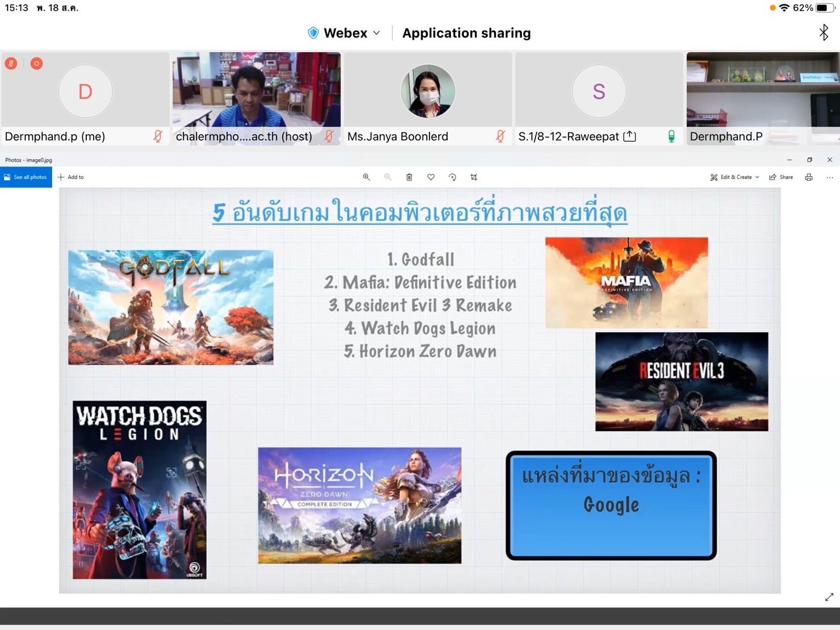Click the zoom in magnifier icon
Viewport: 840px width, 630px height.
tap(366, 177)
